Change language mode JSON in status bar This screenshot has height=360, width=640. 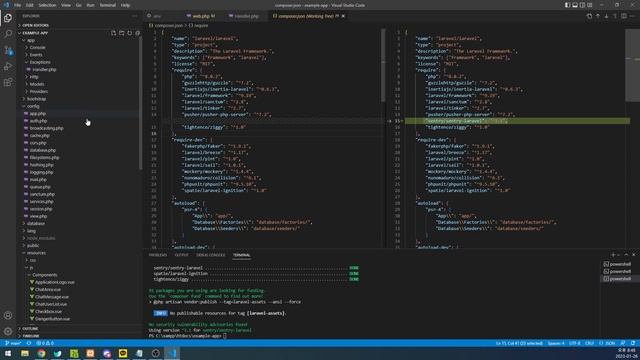coord(607,343)
